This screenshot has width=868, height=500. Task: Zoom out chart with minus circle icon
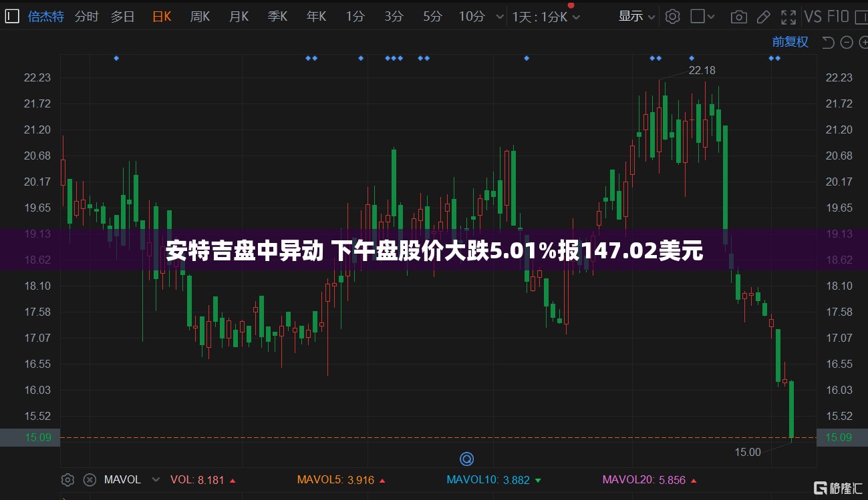[x=847, y=42]
